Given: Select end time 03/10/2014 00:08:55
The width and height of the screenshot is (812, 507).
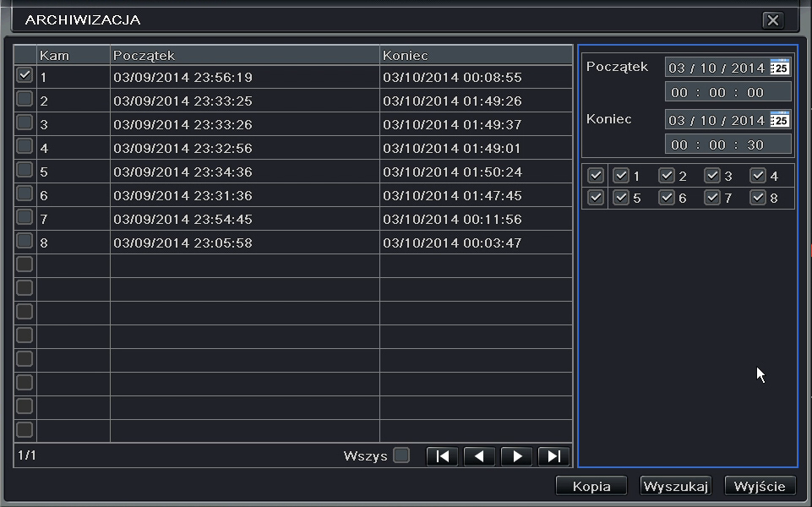Looking at the screenshot, I should (x=452, y=77).
